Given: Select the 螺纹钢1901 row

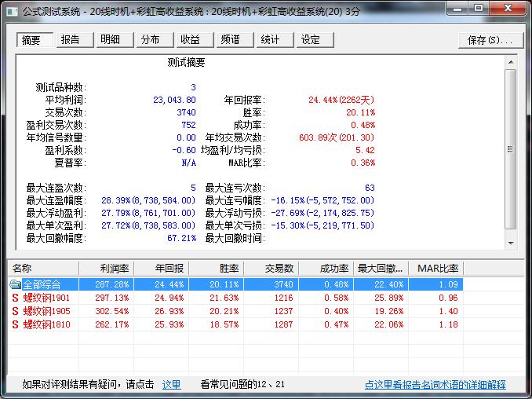Looking at the screenshot, I should [x=236, y=298].
